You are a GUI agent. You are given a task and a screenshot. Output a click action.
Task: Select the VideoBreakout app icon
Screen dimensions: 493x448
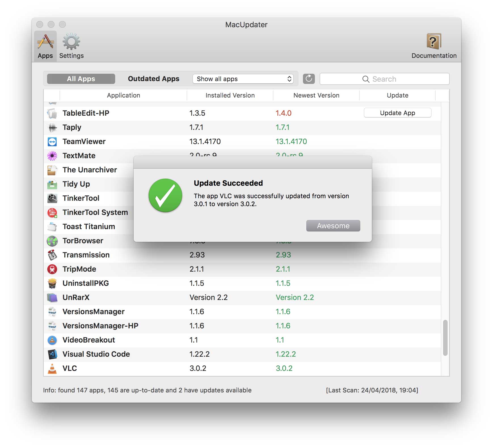[52, 340]
